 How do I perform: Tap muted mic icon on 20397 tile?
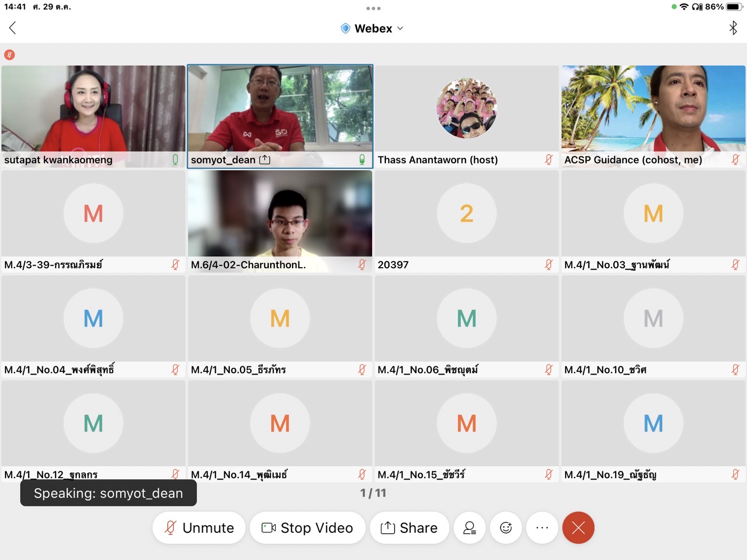549,265
